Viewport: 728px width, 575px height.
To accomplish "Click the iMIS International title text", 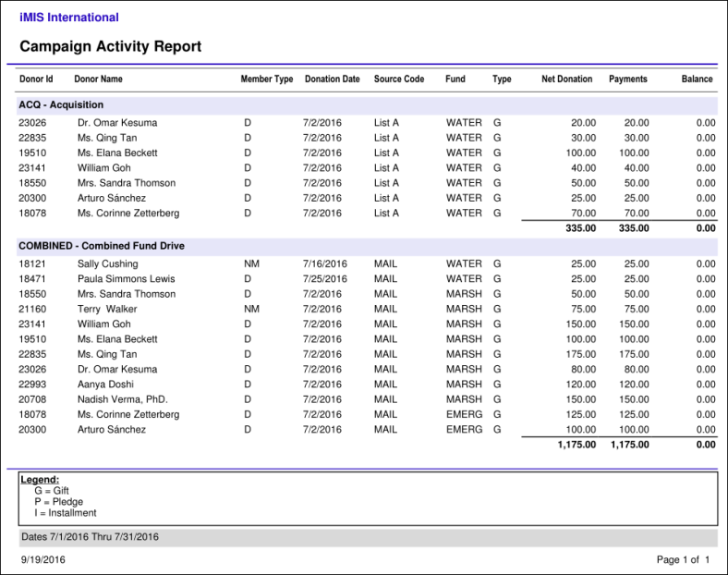I will pyautogui.click(x=68, y=18).
